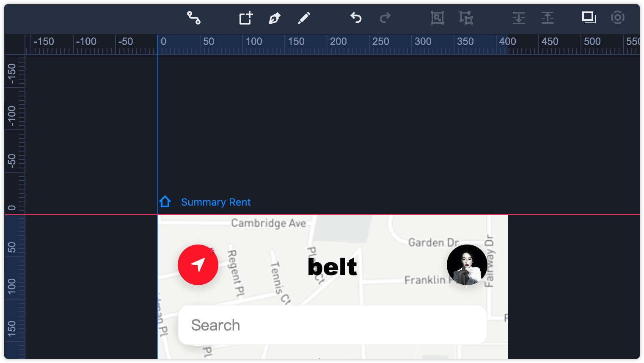Click the Summary Rent artboard label

click(216, 202)
